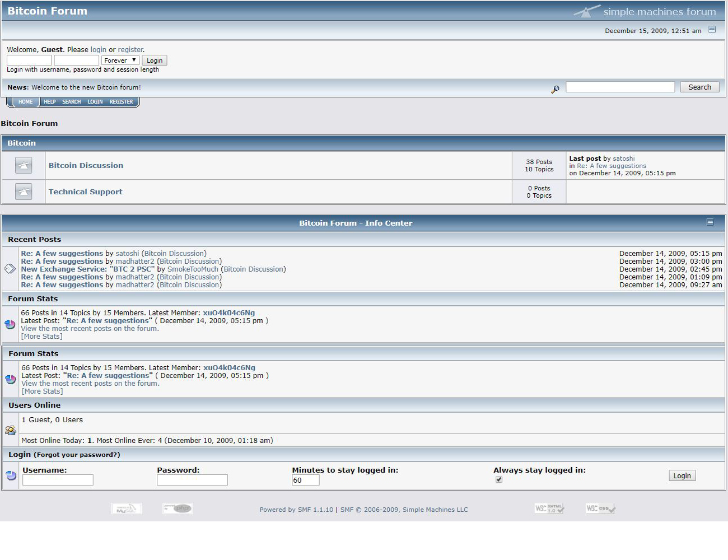
Task: Click the magnifier search icon
Action: pyautogui.click(x=555, y=89)
